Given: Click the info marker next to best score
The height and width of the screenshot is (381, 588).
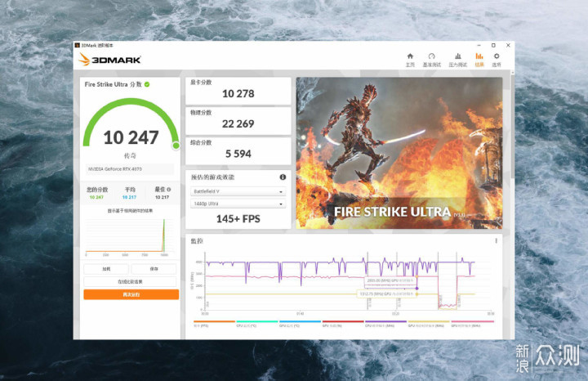Looking at the screenshot, I should (169, 190).
